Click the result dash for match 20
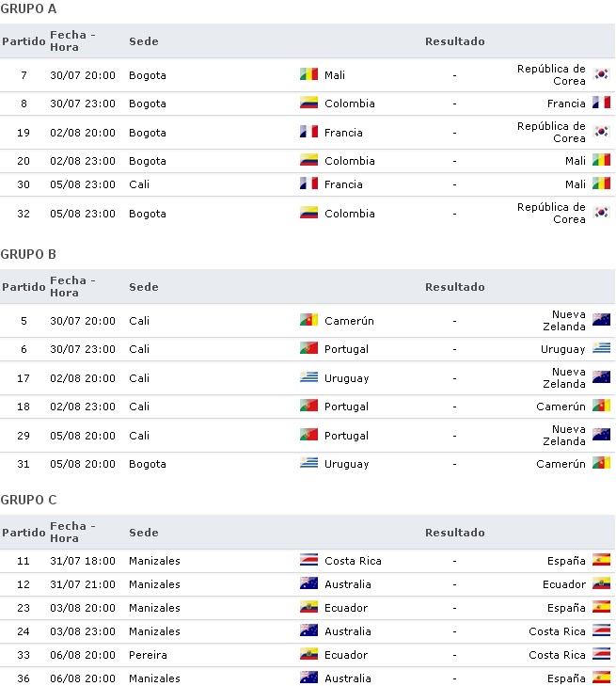 pos(454,161)
